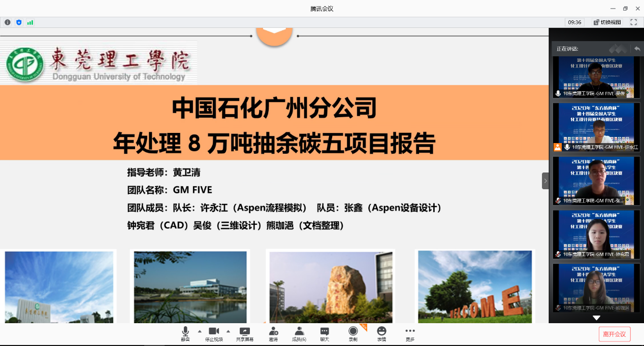Screen dimensions: 644x346
Task: Open the 成员(6) members list
Action: [x=299, y=333]
